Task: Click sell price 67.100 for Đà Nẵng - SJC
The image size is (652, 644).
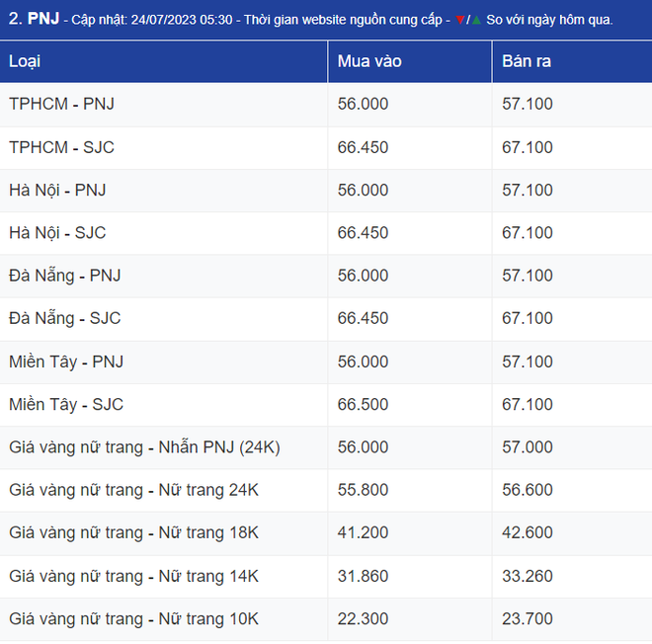Action: tap(528, 318)
